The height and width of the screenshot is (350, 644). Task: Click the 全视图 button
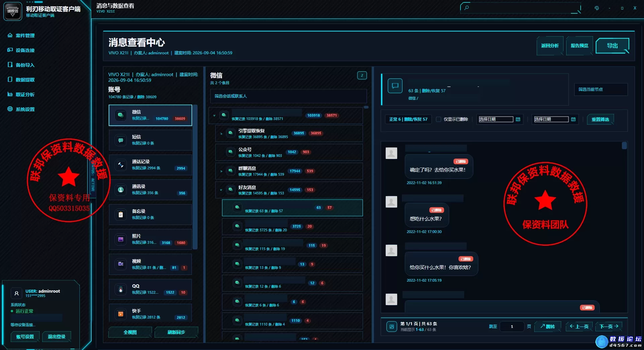130,332
